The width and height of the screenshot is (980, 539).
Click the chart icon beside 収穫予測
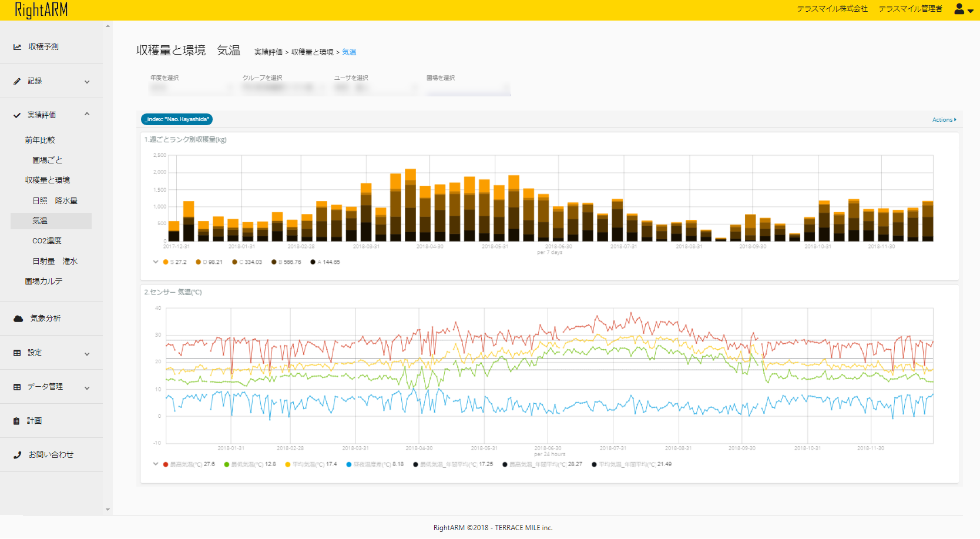tap(18, 47)
